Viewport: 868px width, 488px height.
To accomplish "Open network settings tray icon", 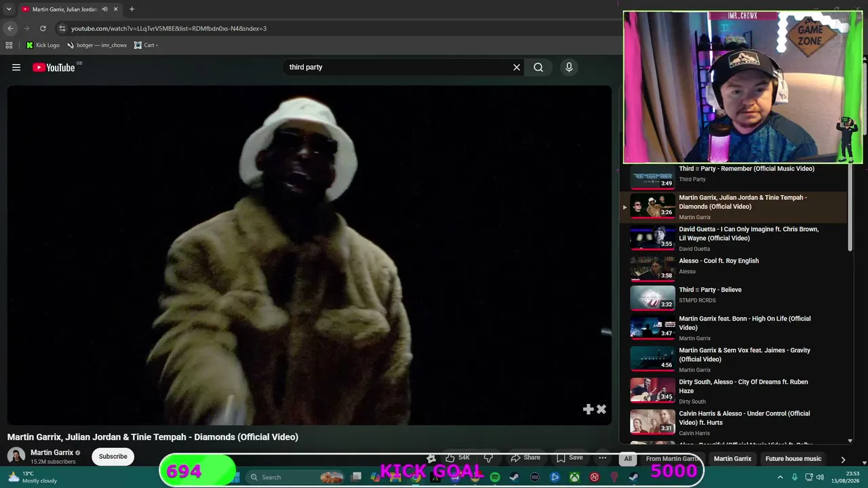I will pos(809,477).
